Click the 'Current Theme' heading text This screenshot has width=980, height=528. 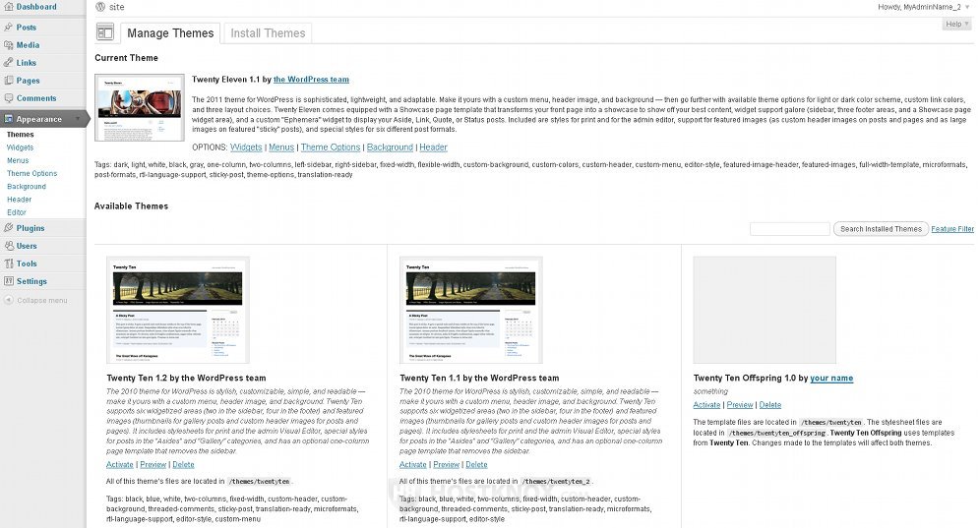(126, 58)
